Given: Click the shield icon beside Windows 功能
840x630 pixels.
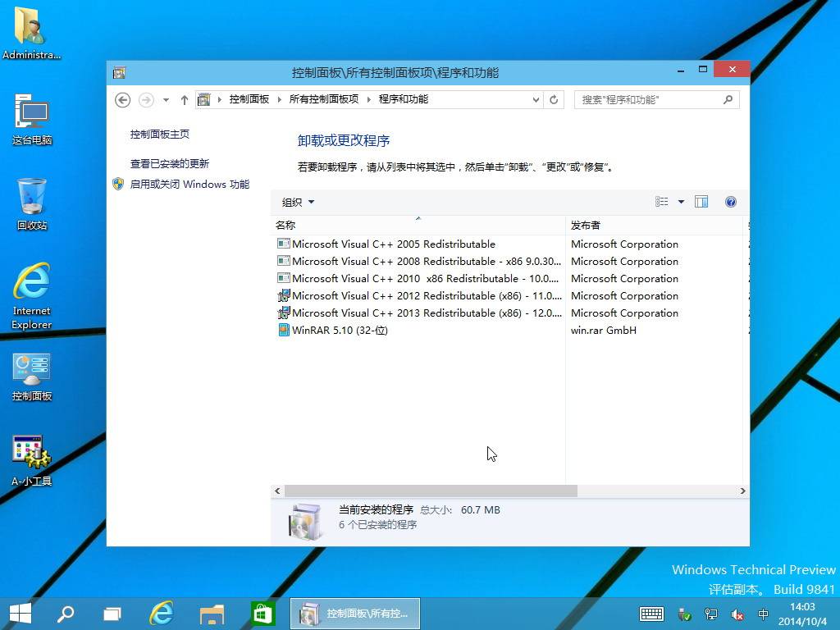Looking at the screenshot, I should 118,185.
